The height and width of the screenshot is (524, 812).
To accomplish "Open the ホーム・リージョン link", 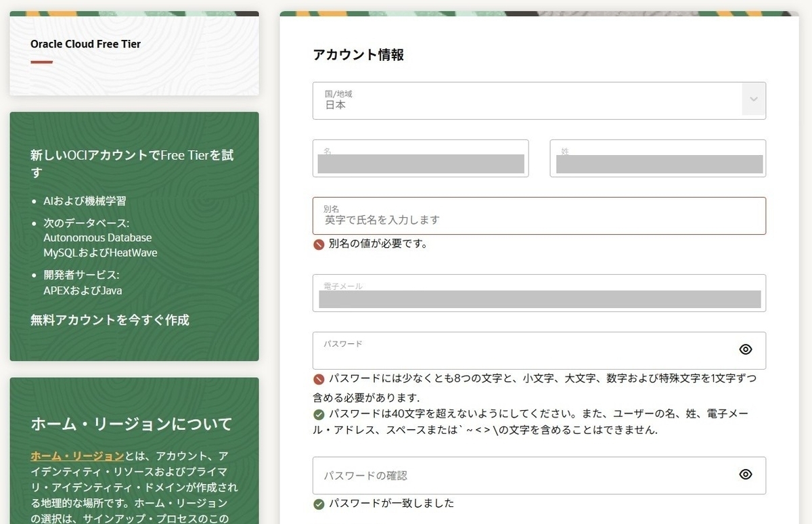I will point(77,456).
